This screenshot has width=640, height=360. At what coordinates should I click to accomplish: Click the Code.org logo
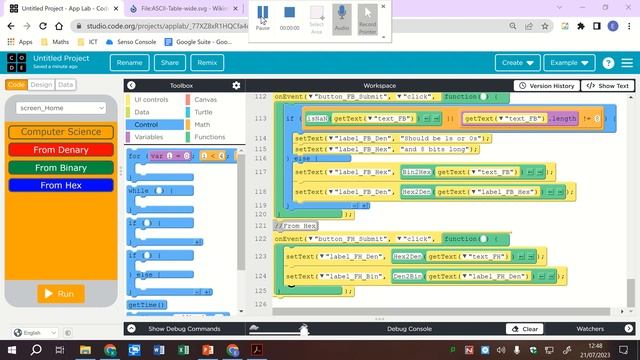click(17, 62)
